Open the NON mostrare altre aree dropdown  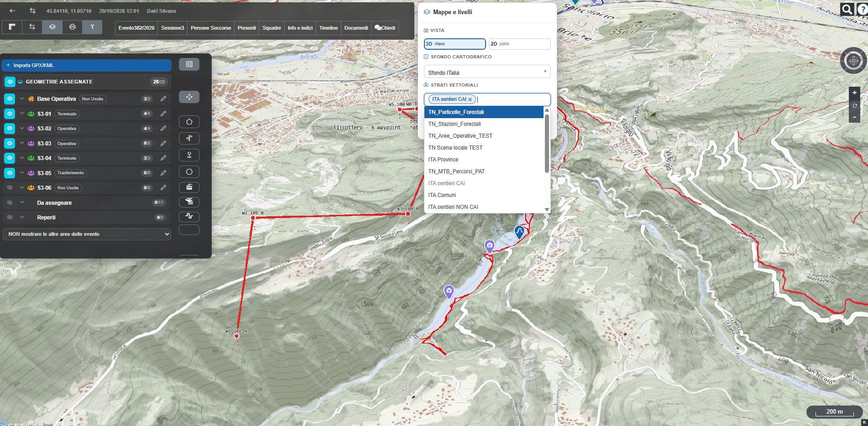[87, 234]
